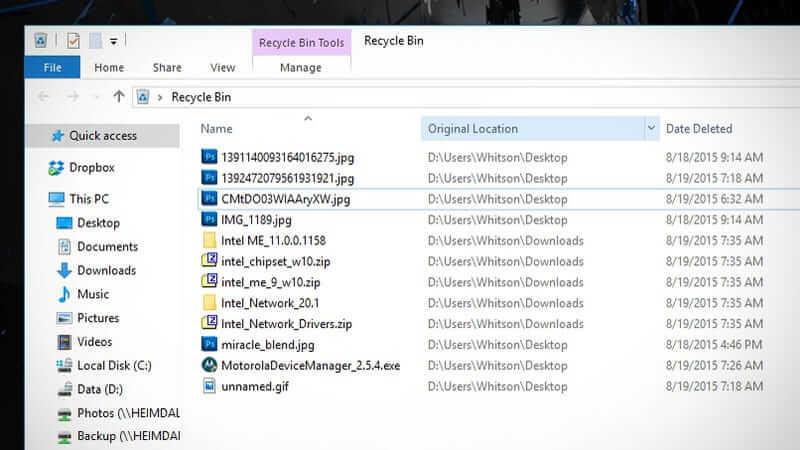Open the Manage ribbon tab
The width and height of the screenshot is (800, 450).
(301, 67)
